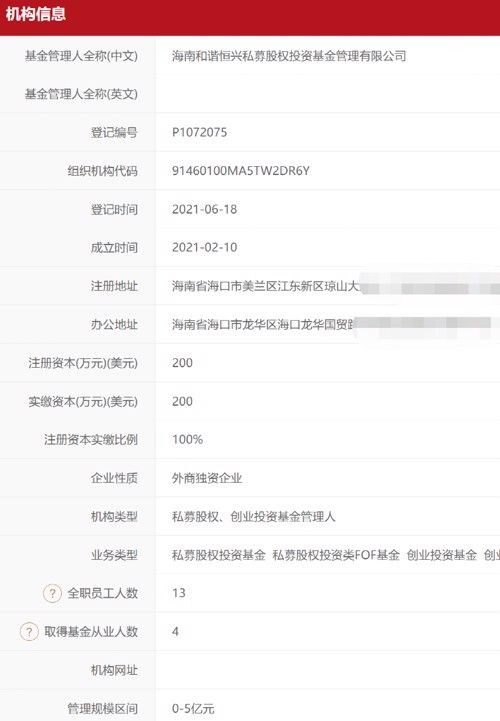Viewport: 500px width, 721px height.
Task: Click the 私募股权投资类FOF基金 business type
Action: 336,555
